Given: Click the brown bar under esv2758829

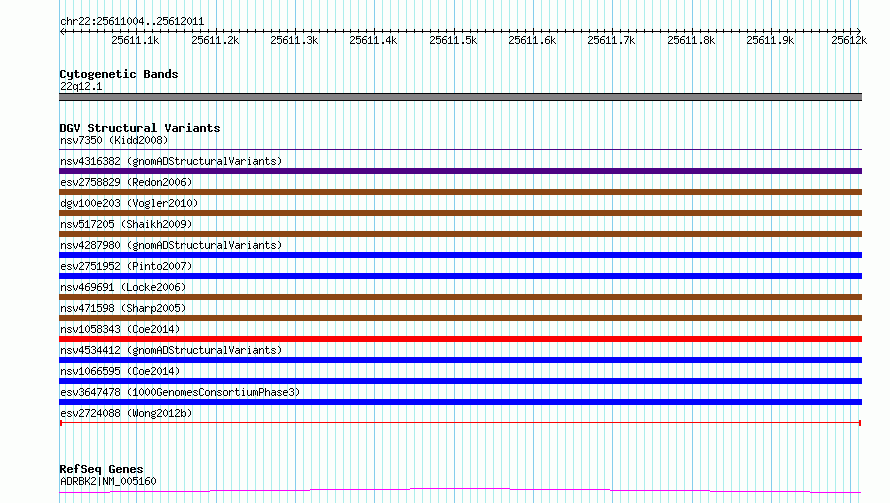Looking at the screenshot, I should point(460,192).
